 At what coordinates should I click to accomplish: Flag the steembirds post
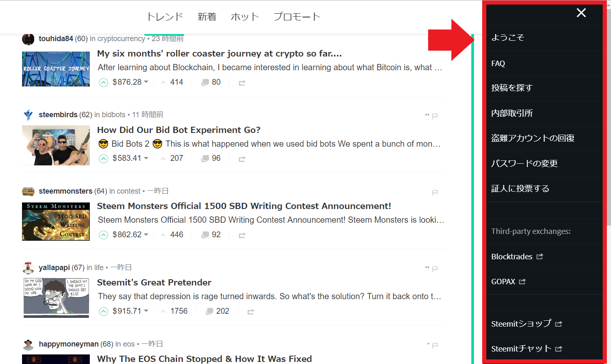click(x=435, y=116)
